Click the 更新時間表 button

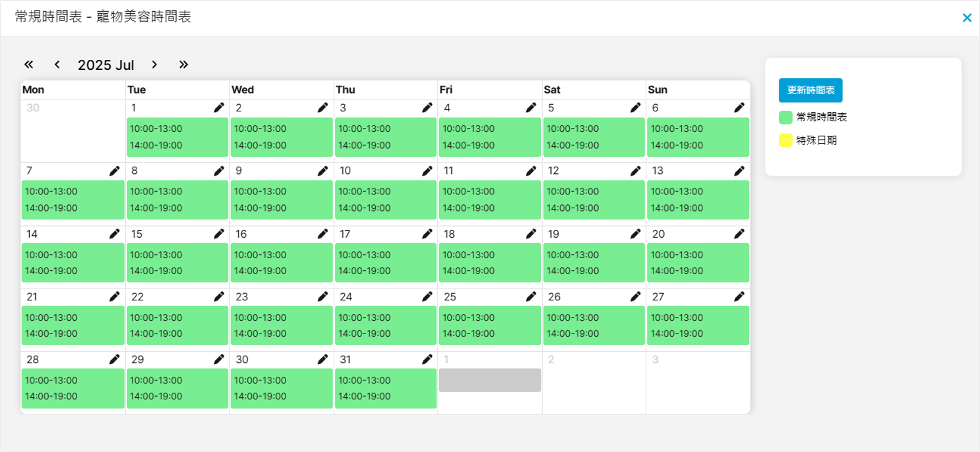[810, 90]
